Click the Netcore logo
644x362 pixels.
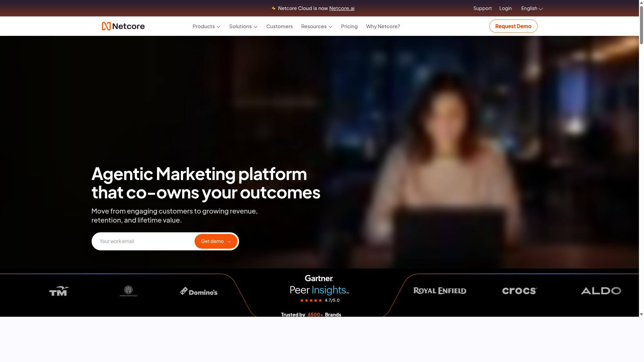(x=123, y=26)
